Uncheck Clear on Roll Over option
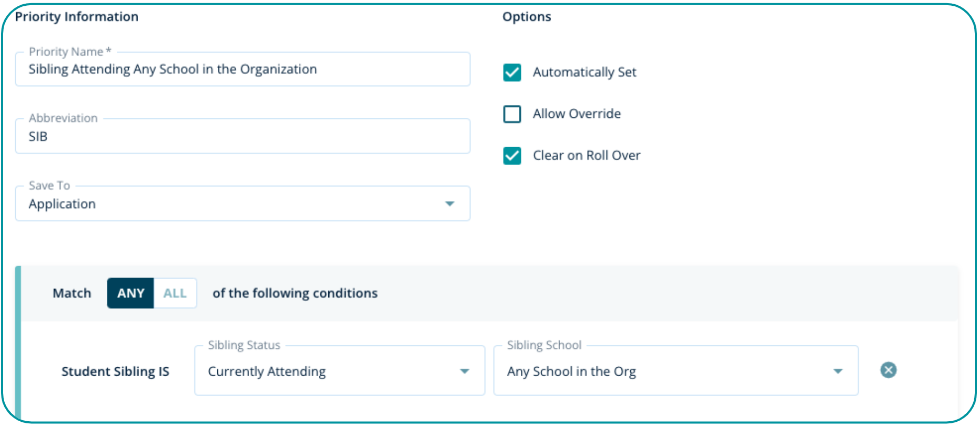980x427 pixels. point(512,156)
